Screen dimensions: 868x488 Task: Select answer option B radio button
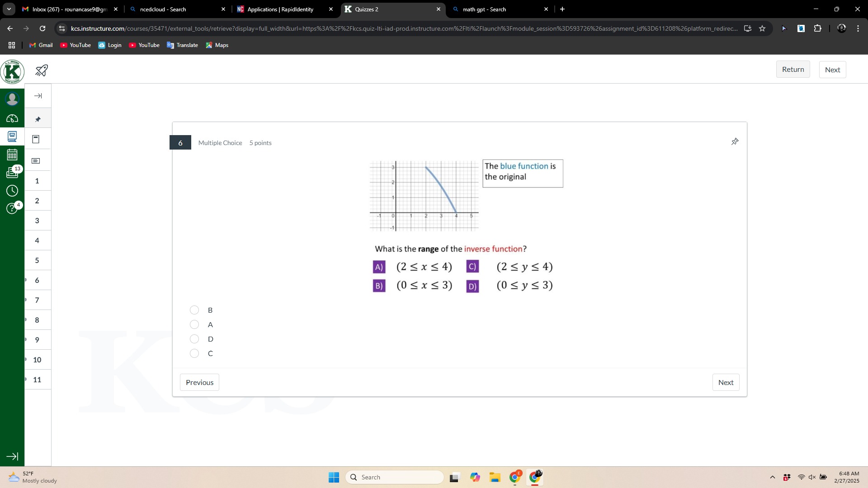coord(194,310)
